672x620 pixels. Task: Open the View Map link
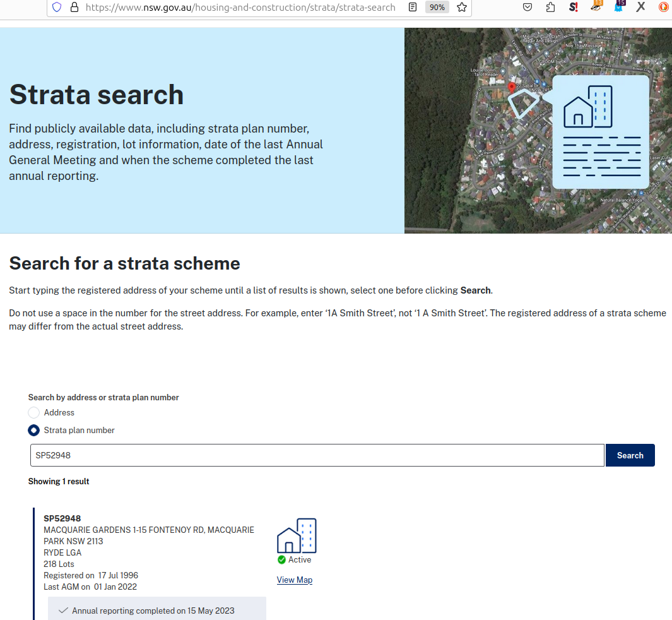[295, 580]
